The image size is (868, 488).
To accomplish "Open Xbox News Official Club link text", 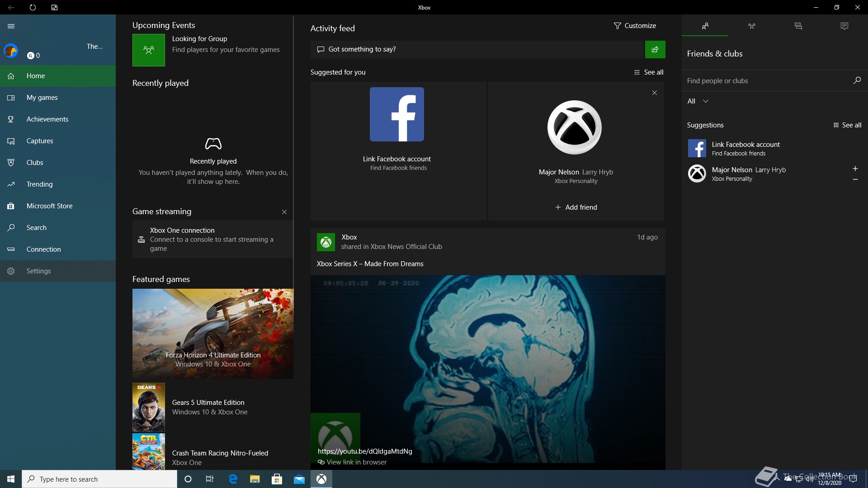I will pyautogui.click(x=406, y=247).
